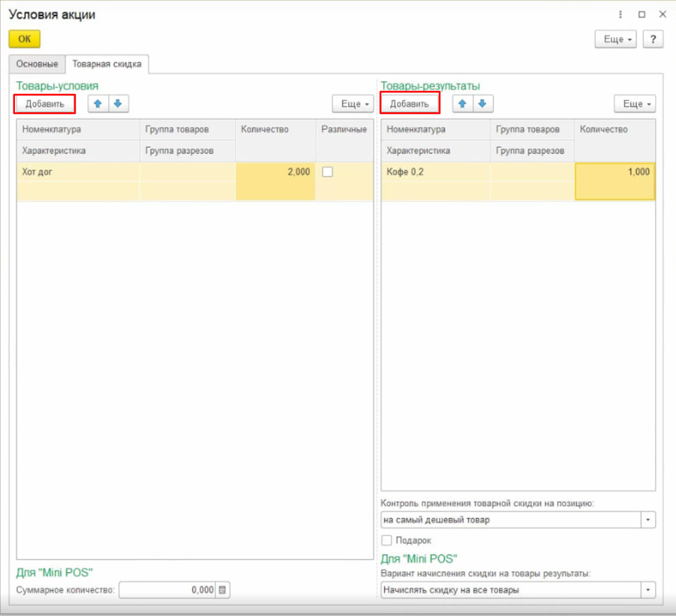Open calculator in Суммарное количество field
Screen dimensions: 676x616
(x=224, y=590)
